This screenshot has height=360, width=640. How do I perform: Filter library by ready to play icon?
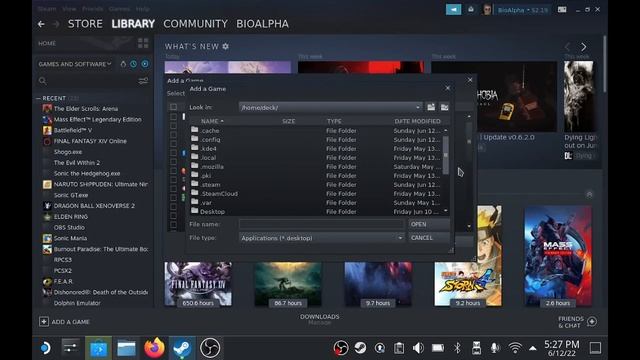point(145,64)
